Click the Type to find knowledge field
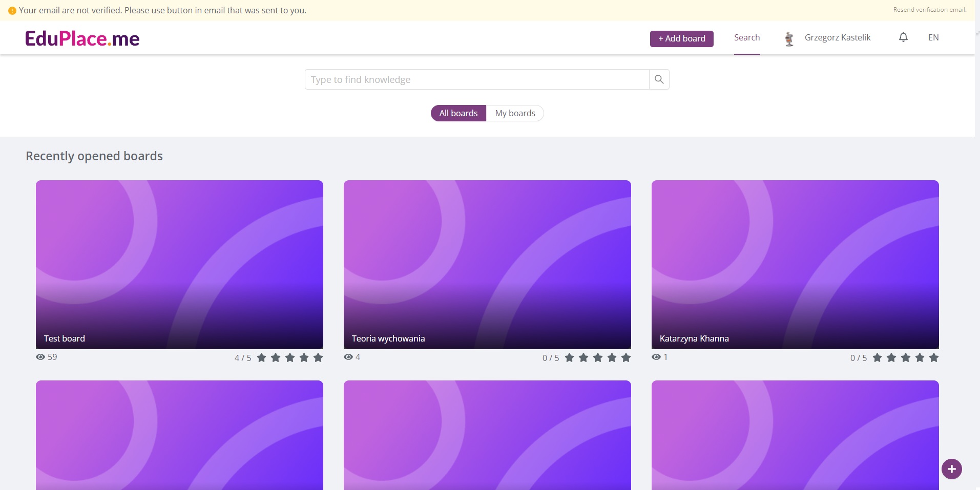 point(476,79)
